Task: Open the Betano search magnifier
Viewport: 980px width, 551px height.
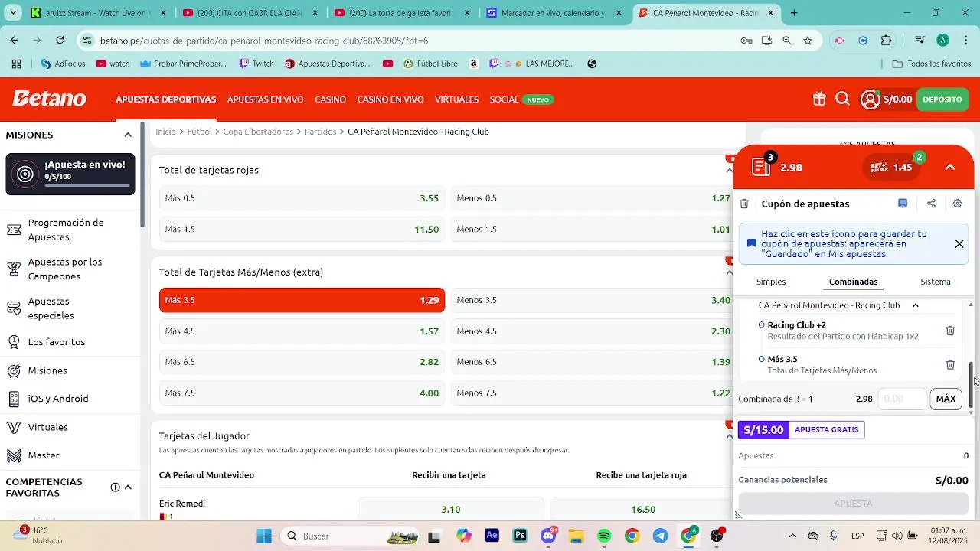Action: point(843,99)
